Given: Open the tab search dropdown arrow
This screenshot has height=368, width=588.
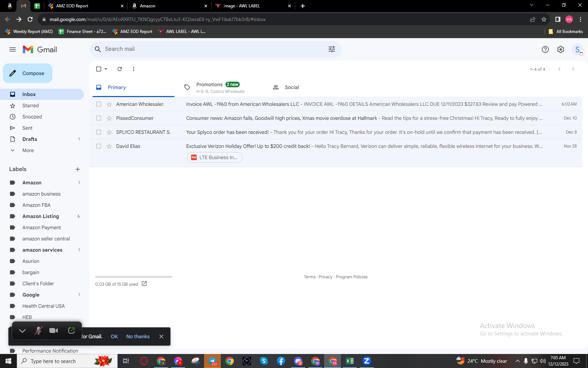Looking at the screenshot, I should pyautogui.click(x=532, y=5).
